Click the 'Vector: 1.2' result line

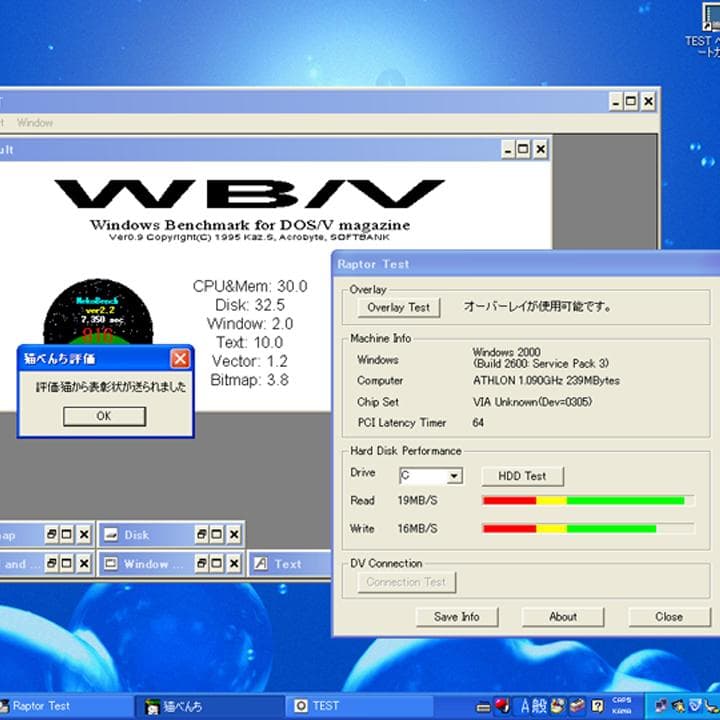250,361
